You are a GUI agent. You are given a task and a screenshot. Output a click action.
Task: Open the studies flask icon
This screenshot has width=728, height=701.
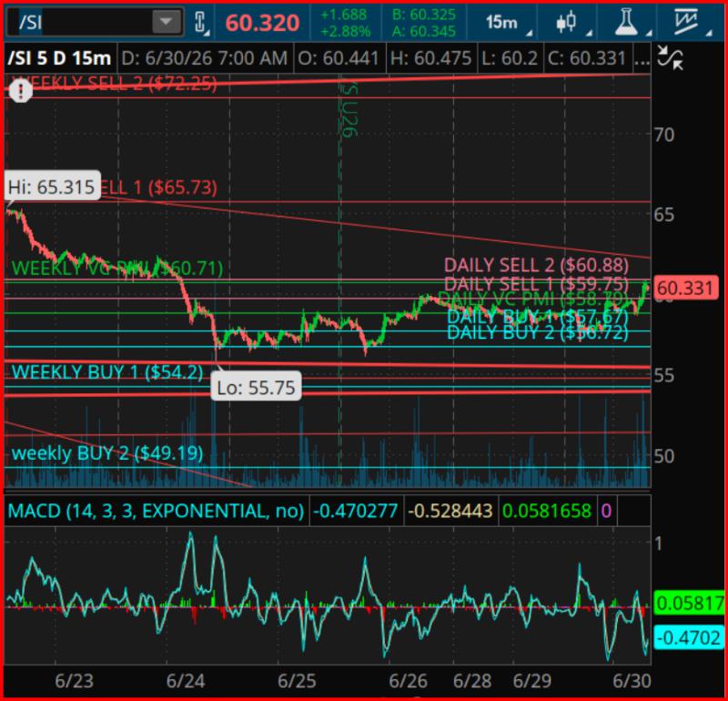pyautogui.click(x=626, y=22)
